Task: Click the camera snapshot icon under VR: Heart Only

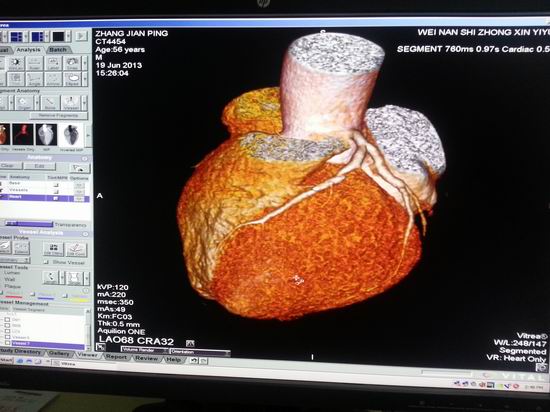Action: pos(542,367)
